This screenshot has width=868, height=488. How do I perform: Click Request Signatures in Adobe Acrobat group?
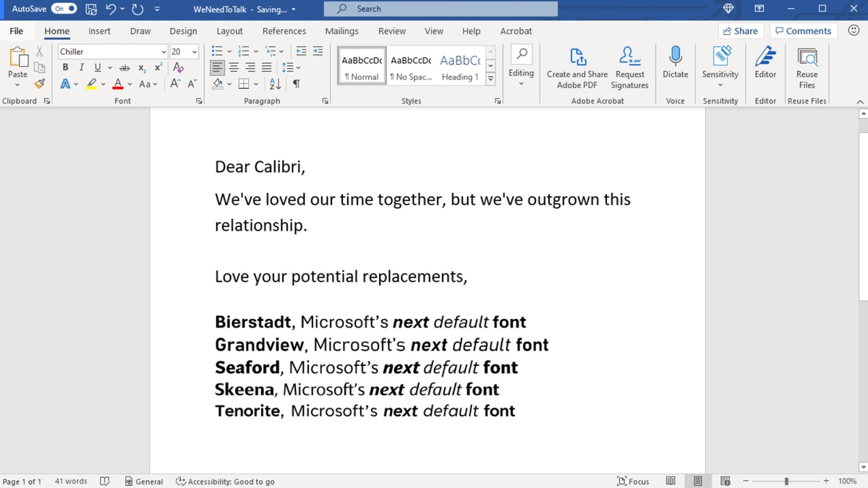pos(629,66)
